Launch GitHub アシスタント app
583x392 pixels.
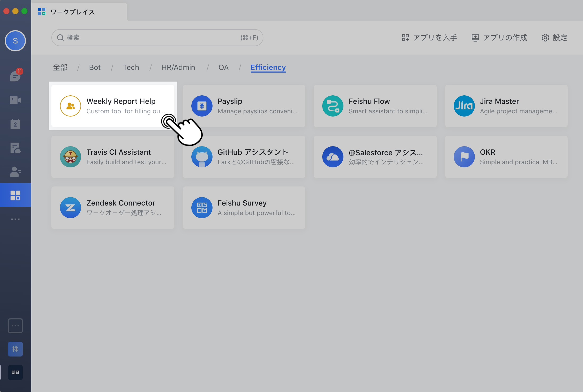[244, 157]
